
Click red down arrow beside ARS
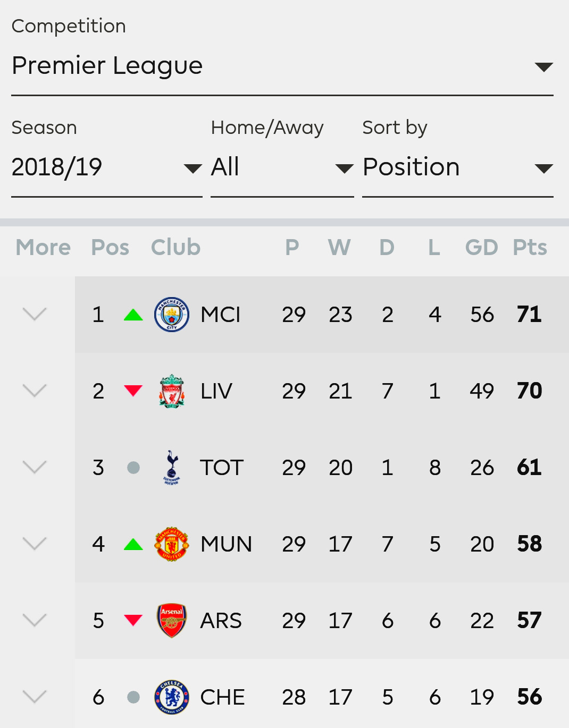[x=133, y=620]
